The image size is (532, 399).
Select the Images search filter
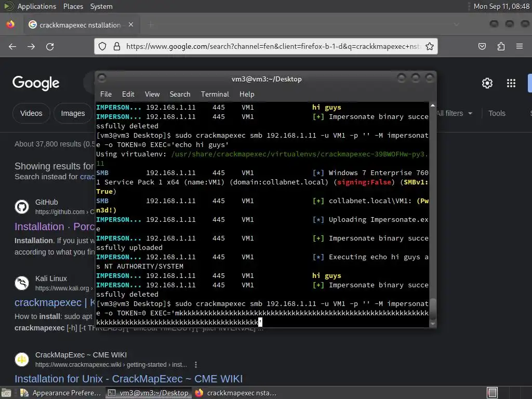point(73,113)
